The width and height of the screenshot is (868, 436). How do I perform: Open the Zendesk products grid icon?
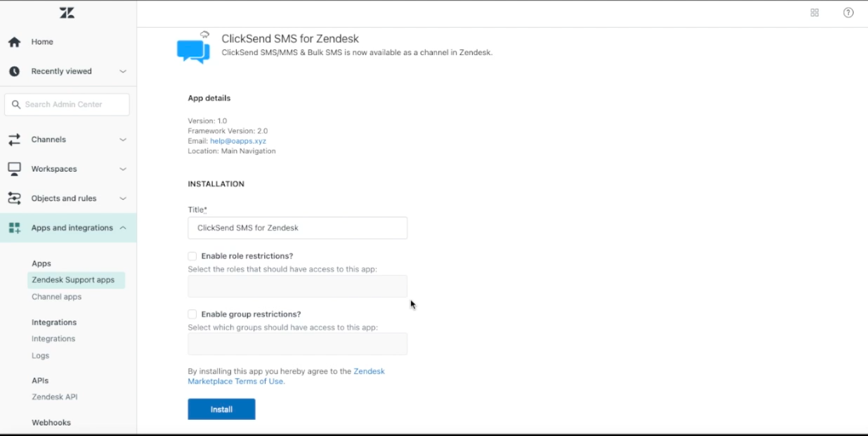pyautogui.click(x=814, y=12)
